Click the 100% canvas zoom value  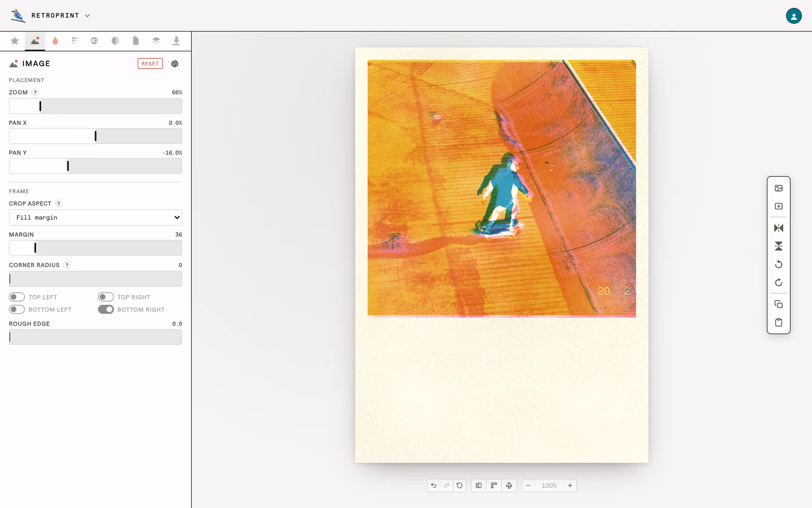point(549,486)
